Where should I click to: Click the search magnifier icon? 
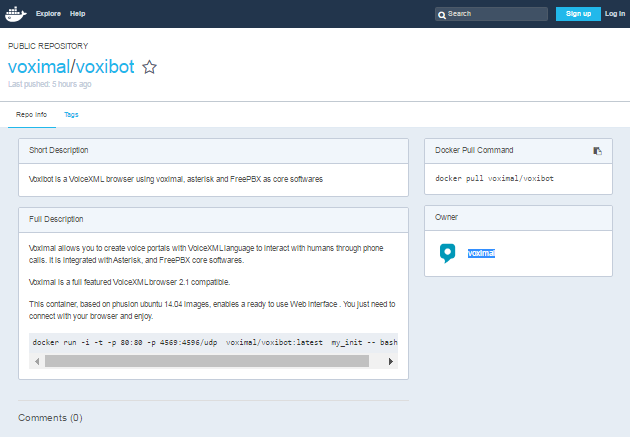442,15
